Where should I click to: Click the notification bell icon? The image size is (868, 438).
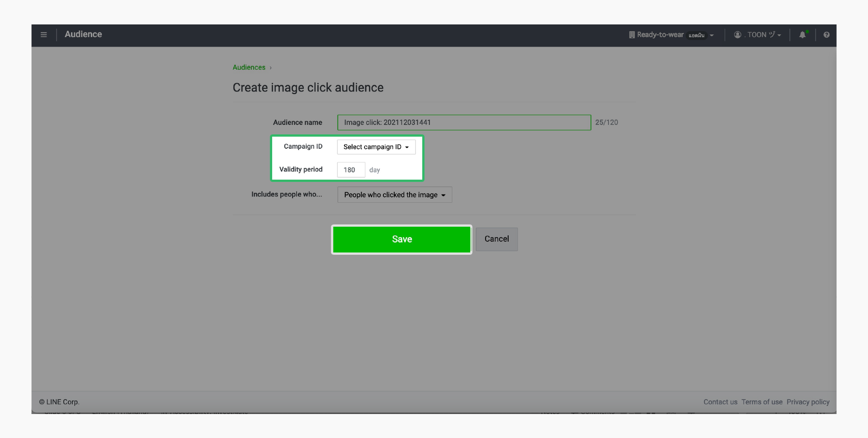click(x=803, y=34)
